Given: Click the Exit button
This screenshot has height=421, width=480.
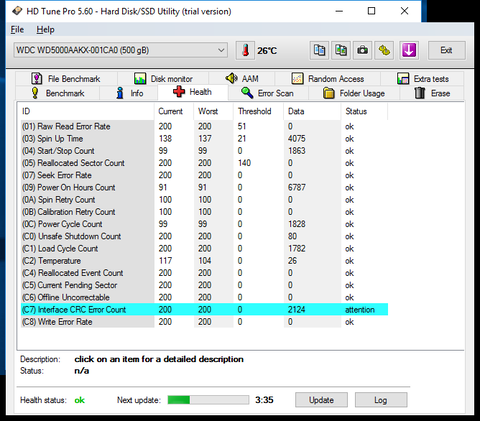Looking at the screenshot, I should pos(447,50).
